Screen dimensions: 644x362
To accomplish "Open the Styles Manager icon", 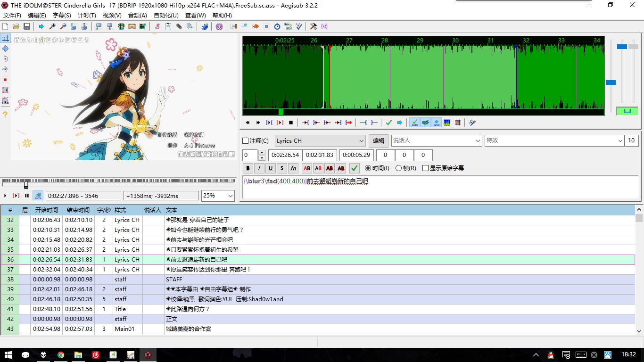I will coord(157,26).
